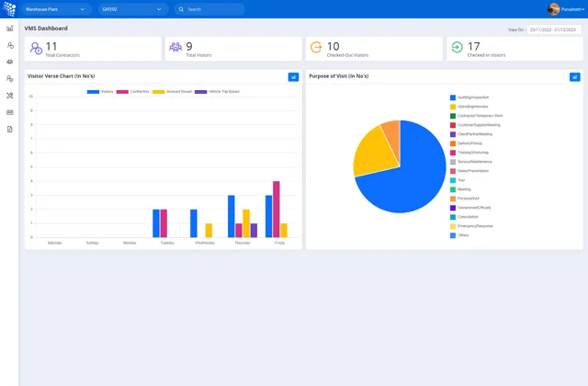
Task: Click Friday's tall pink Contractors bar
Action: [x=277, y=210]
